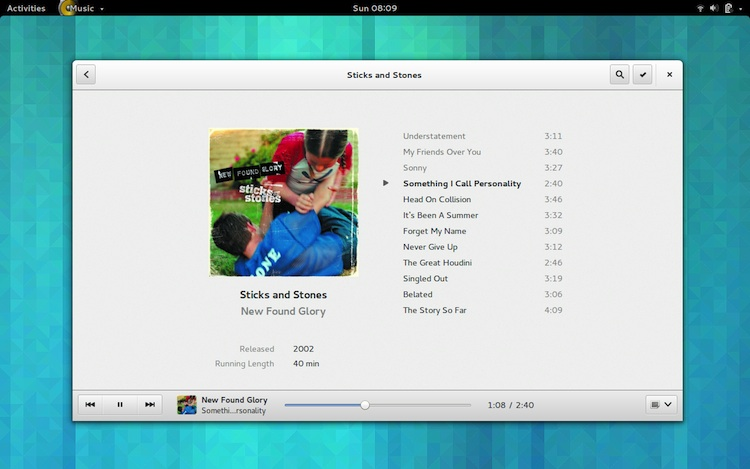
Task: Select Something I Call Personality track
Action: click(x=462, y=184)
